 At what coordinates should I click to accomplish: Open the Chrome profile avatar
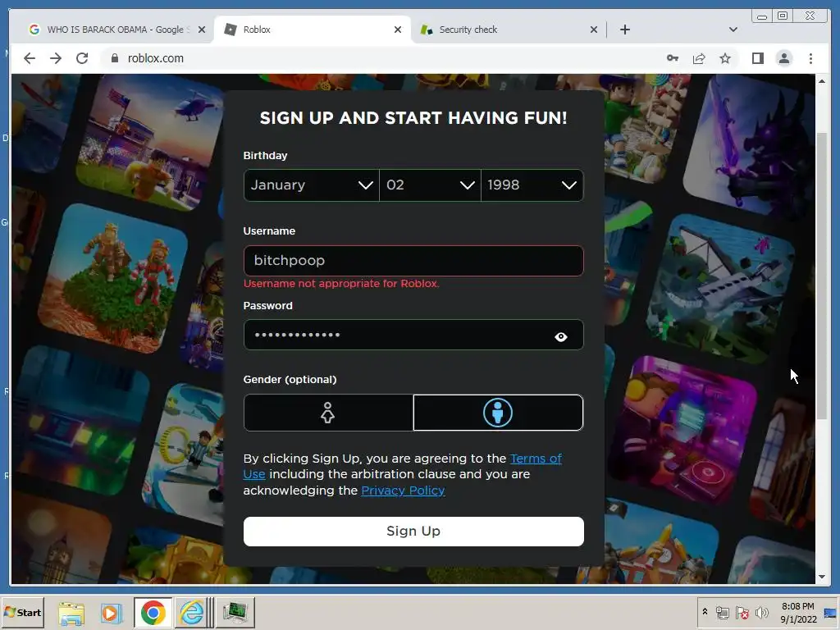783,58
